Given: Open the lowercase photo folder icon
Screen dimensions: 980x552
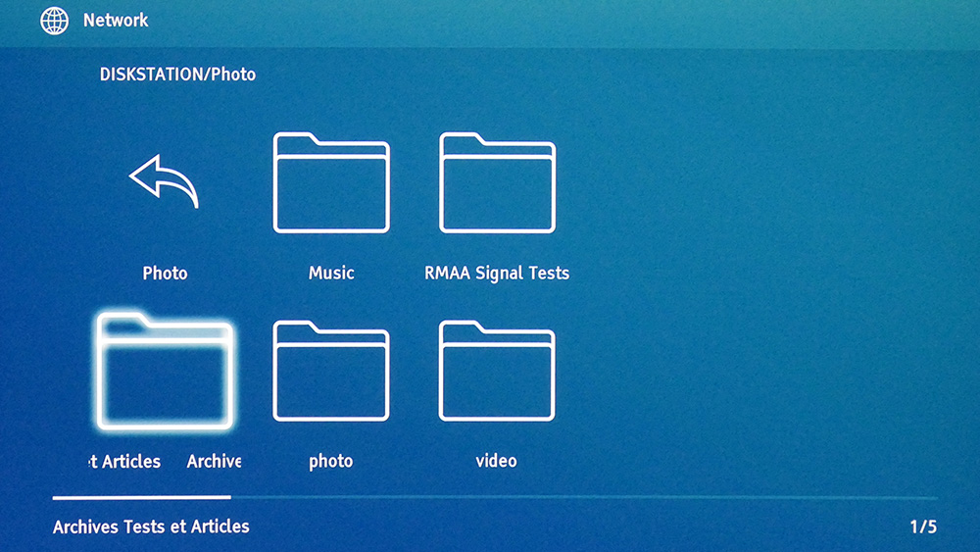Looking at the screenshot, I should [x=331, y=371].
